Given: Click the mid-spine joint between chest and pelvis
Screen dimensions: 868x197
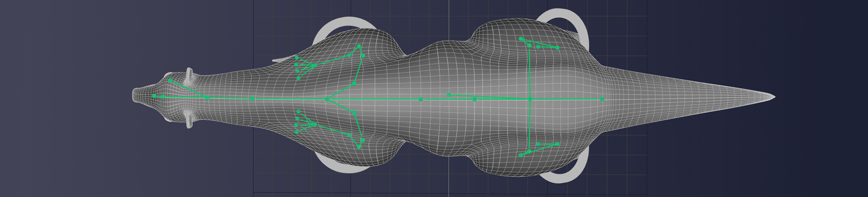Looking at the screenshot, I should [421, 99].
